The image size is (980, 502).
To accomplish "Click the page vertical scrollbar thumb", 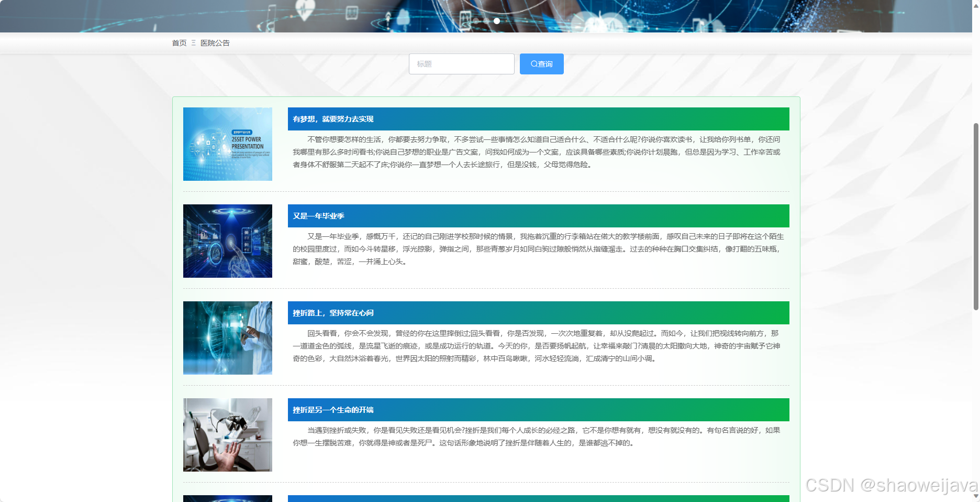I will (x=976, y=216).
